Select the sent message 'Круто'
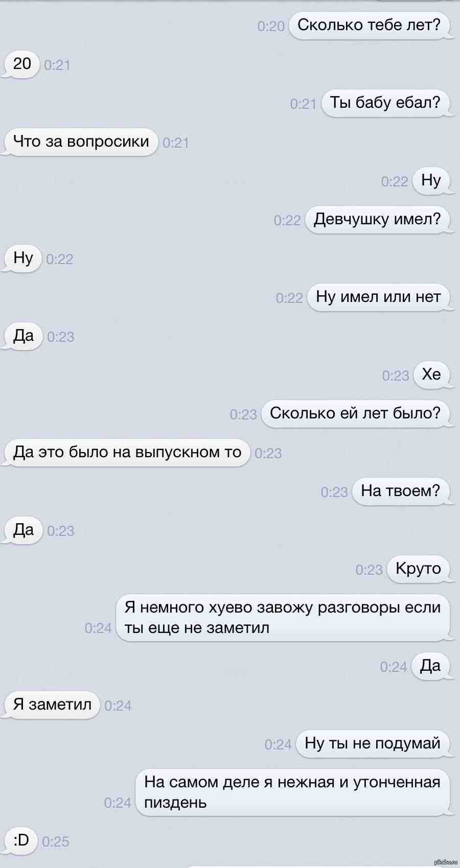Viewport: 460px width, 868px height. [x=418, y=569]
